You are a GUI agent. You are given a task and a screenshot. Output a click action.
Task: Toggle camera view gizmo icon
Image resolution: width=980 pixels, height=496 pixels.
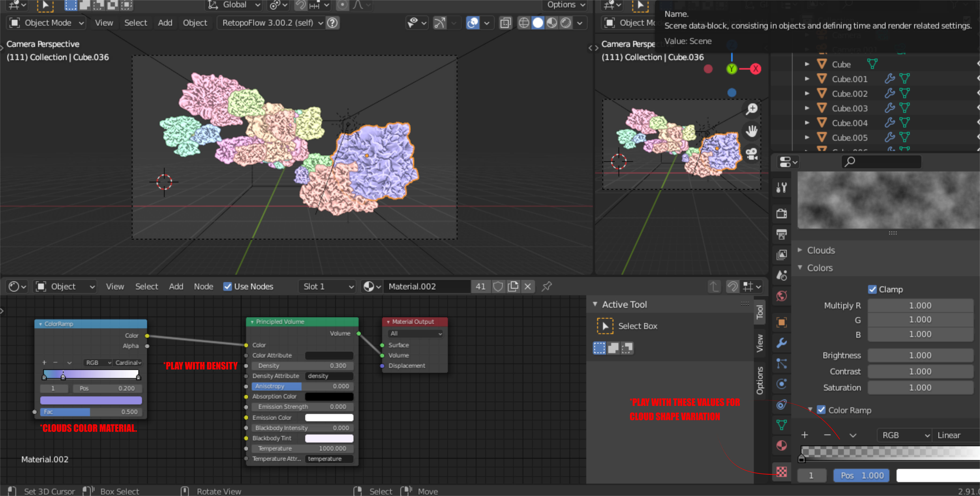point(751,154)
